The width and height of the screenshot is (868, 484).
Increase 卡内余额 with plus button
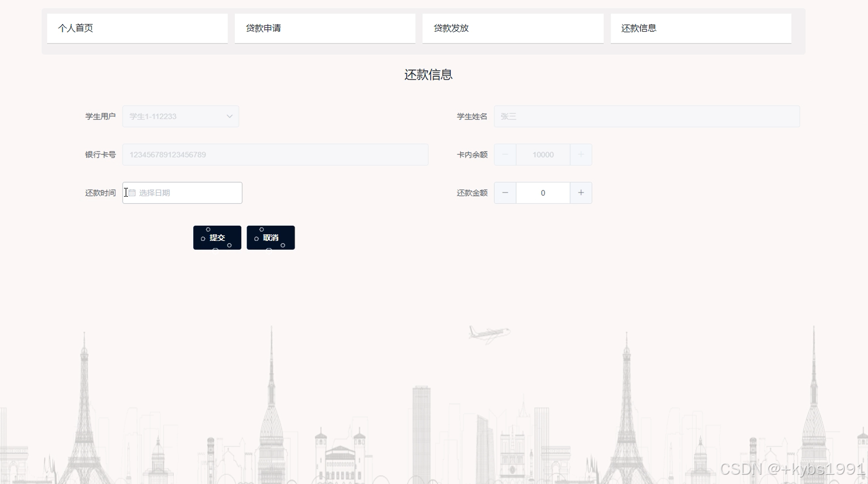(x=581, y=155)
